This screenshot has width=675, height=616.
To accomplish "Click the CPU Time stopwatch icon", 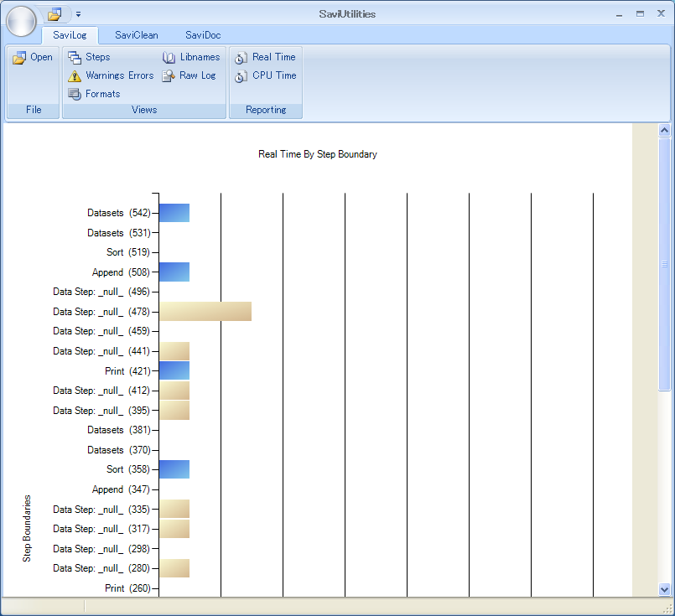I will click(x=241, y=76).
